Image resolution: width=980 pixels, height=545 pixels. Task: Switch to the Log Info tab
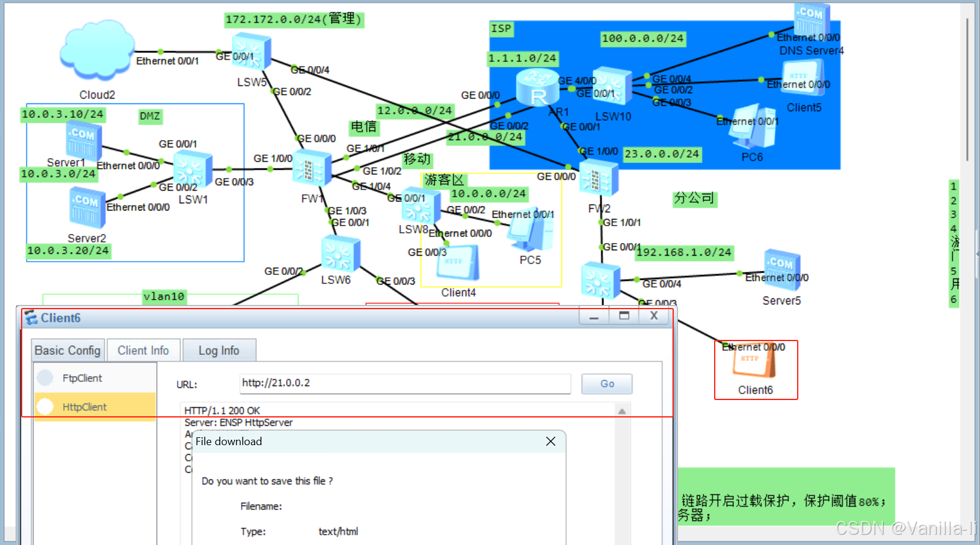219,350
